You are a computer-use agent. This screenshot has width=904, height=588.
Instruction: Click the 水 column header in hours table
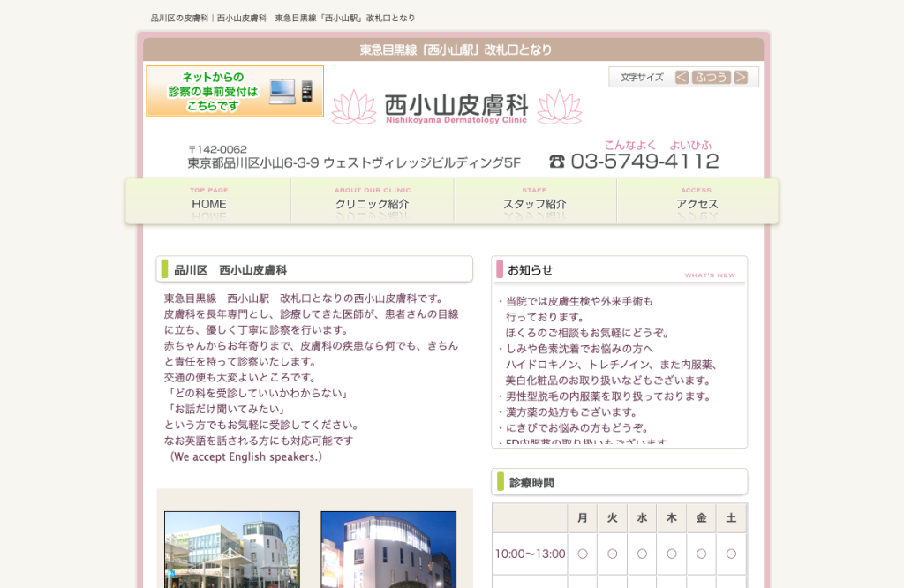click(643, 517)
